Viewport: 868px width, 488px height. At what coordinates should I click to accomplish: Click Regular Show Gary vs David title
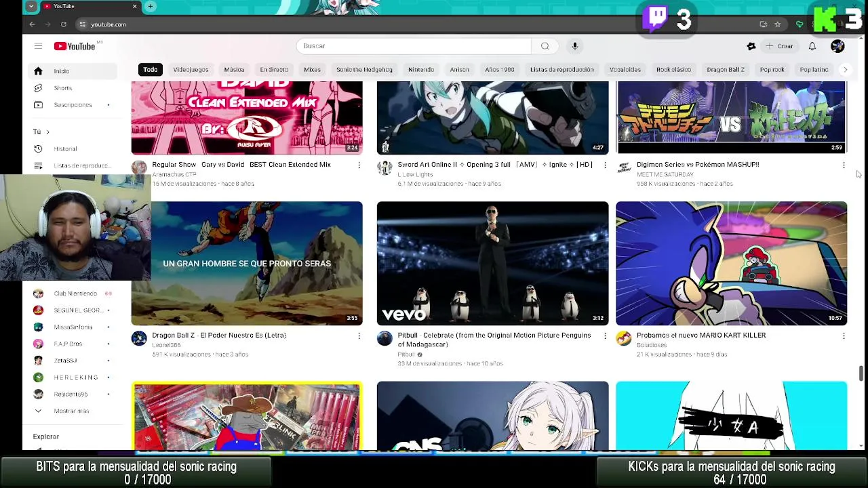241,165
